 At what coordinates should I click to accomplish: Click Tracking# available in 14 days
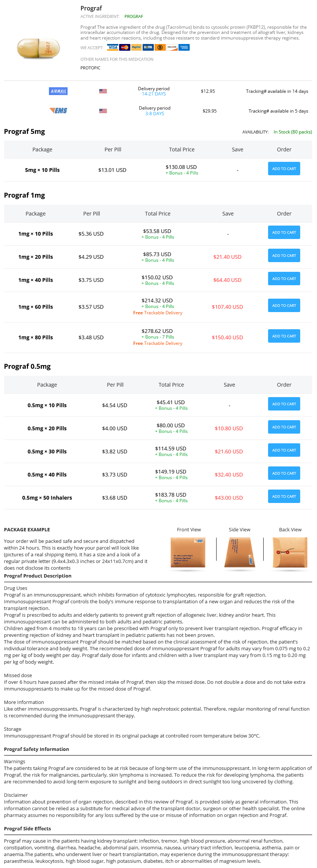point(277,91)
